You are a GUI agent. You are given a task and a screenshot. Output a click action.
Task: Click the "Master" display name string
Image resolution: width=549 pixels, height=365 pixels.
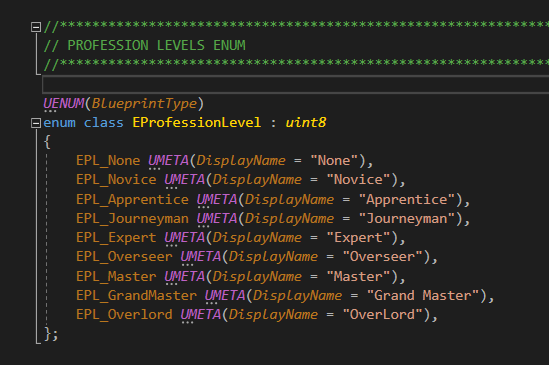coord(359,276)
